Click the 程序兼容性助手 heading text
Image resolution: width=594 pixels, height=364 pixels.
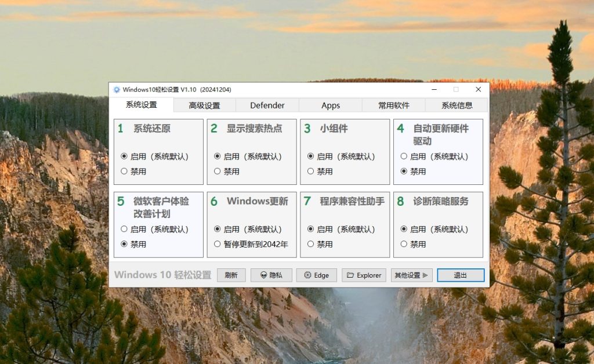click(x=352, y=201)
